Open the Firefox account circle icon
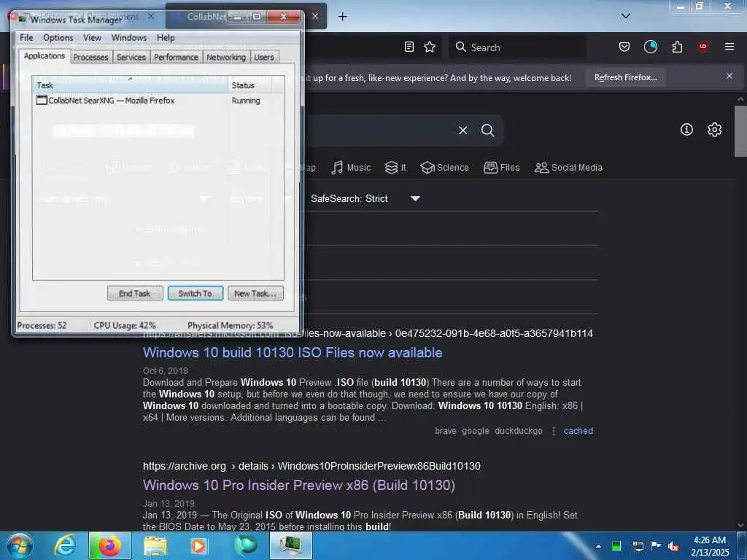This screenshot has width=747, height=560. [650, 47]
